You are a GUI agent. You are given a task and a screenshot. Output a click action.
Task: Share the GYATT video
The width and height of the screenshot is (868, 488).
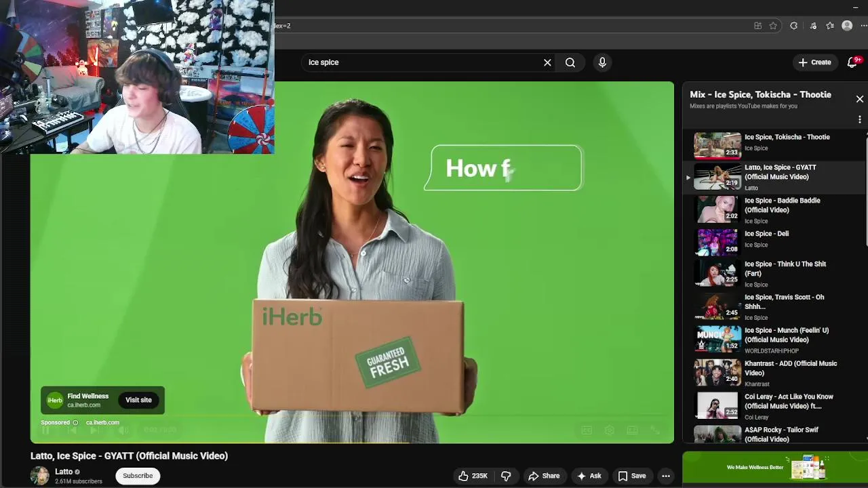pos(544,476)
